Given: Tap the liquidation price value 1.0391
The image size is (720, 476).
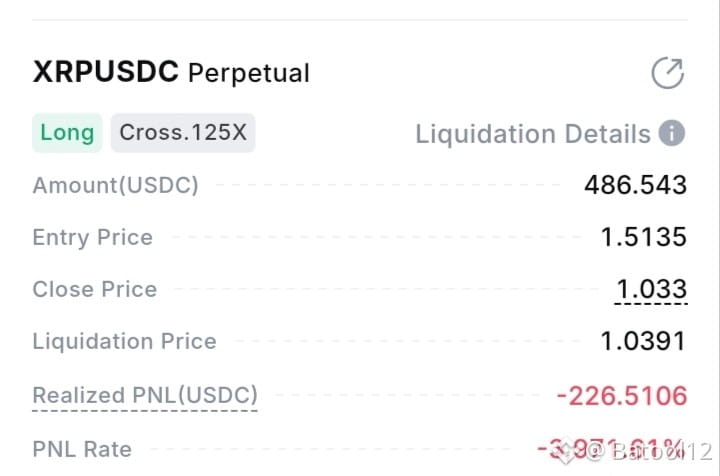Looking at the screenshot, I should [x=643, y=342].
